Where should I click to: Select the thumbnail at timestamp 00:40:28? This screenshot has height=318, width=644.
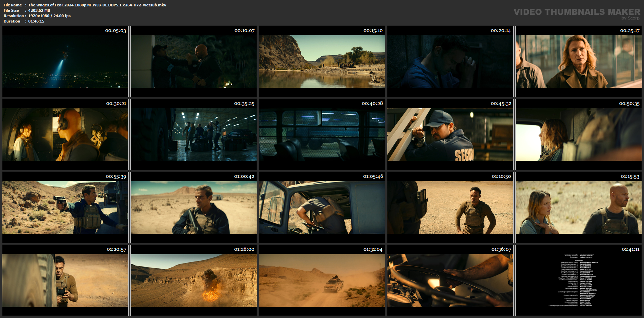coord(322,134)
